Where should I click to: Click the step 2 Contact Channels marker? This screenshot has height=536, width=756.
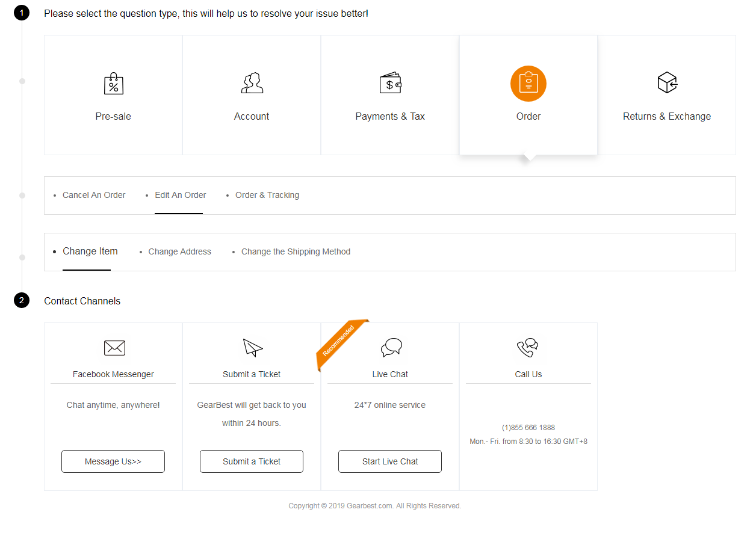[22, 300]
